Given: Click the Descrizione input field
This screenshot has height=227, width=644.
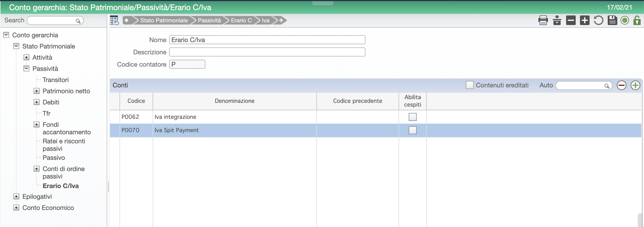Looking at the screenshot, I should coord(267,52).
